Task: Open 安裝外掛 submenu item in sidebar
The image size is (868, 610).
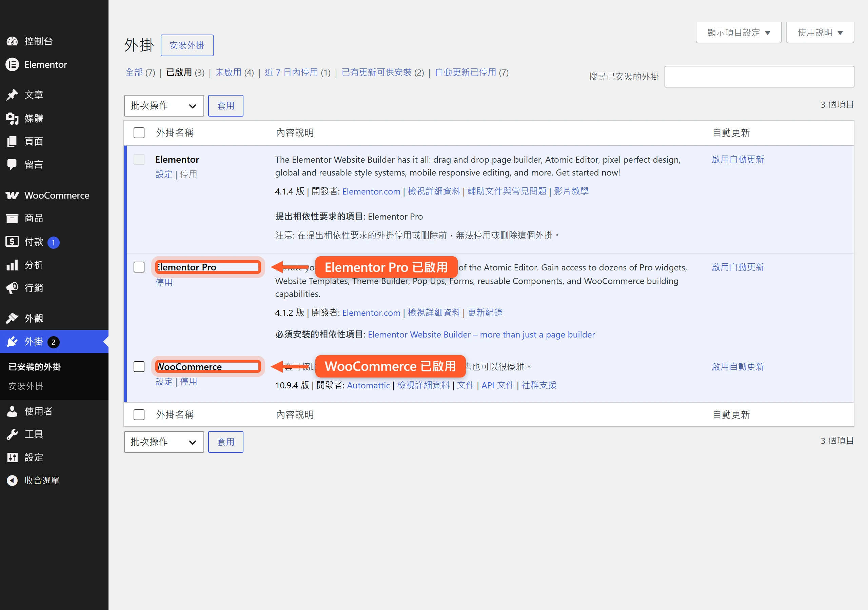Action: [26, 386]
